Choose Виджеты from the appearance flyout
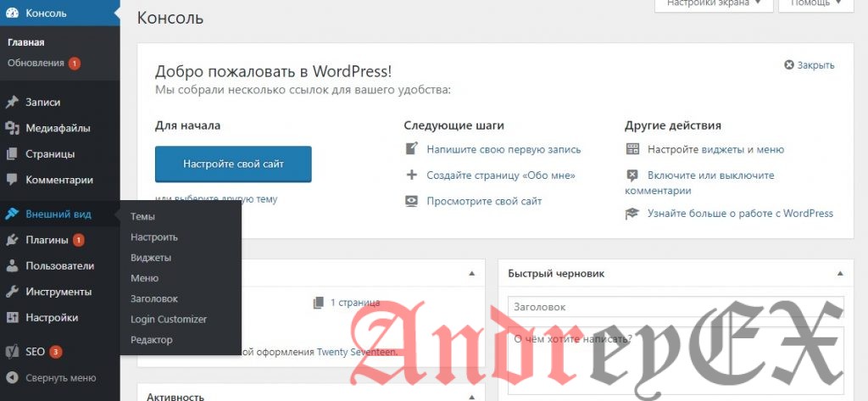 pos(151,258)
